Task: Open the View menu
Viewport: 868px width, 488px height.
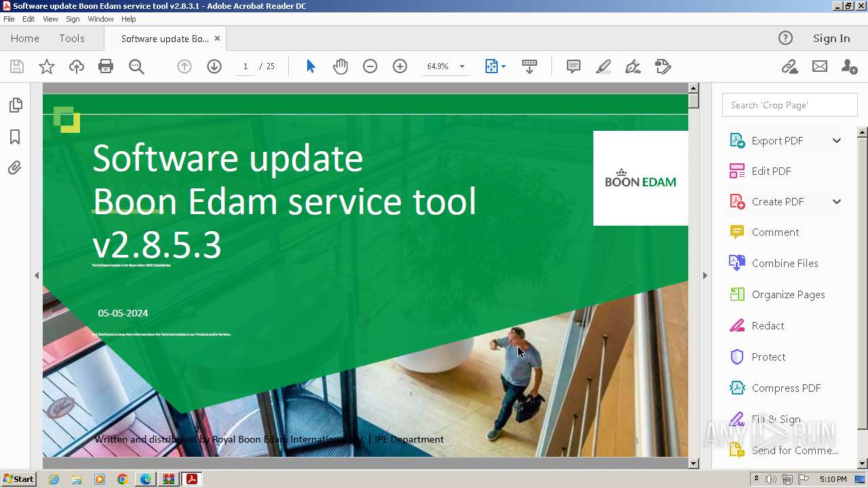Action: pos(51,19)
